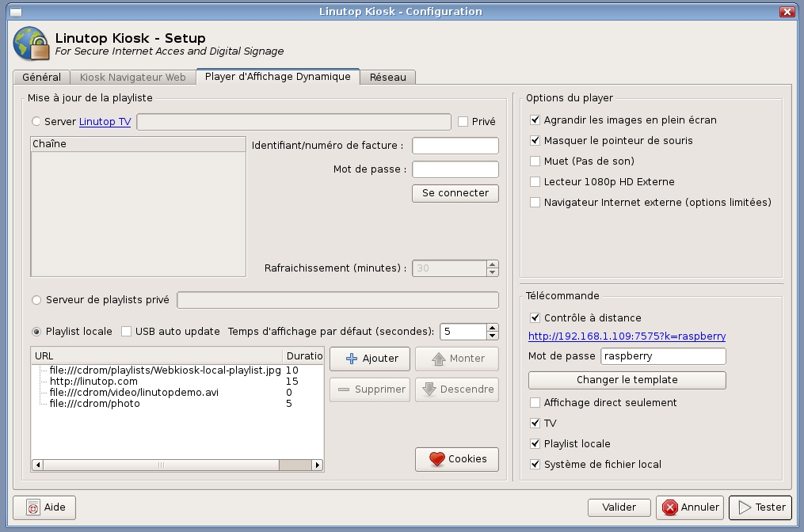Open the Général tab
The image size is (804, 532).
pos(41,77)
